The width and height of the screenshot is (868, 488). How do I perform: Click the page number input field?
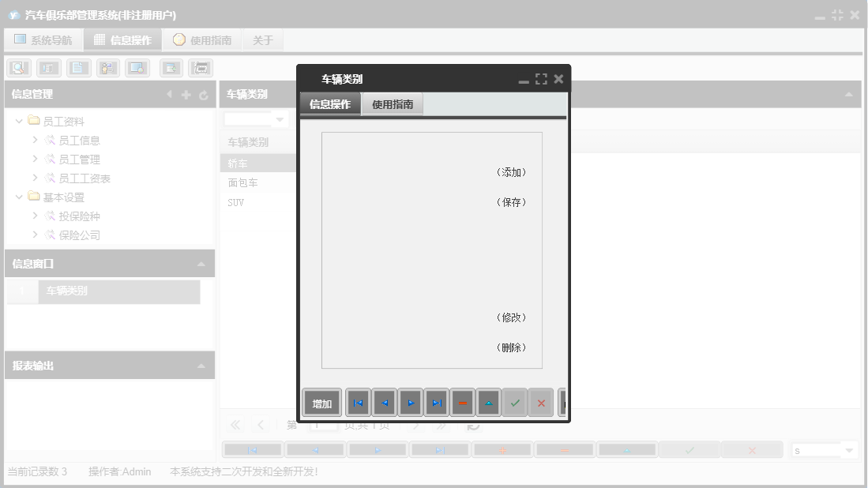point(324,426)
